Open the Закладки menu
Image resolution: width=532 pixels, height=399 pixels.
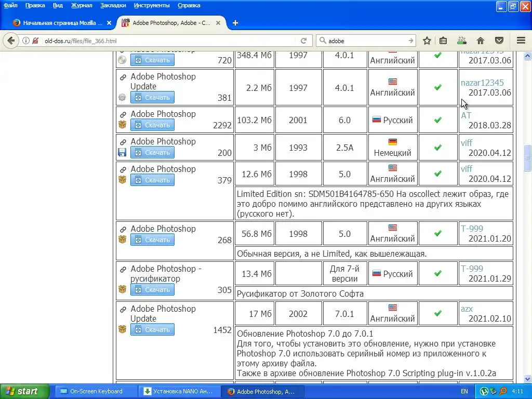click(x=113, y=5)
